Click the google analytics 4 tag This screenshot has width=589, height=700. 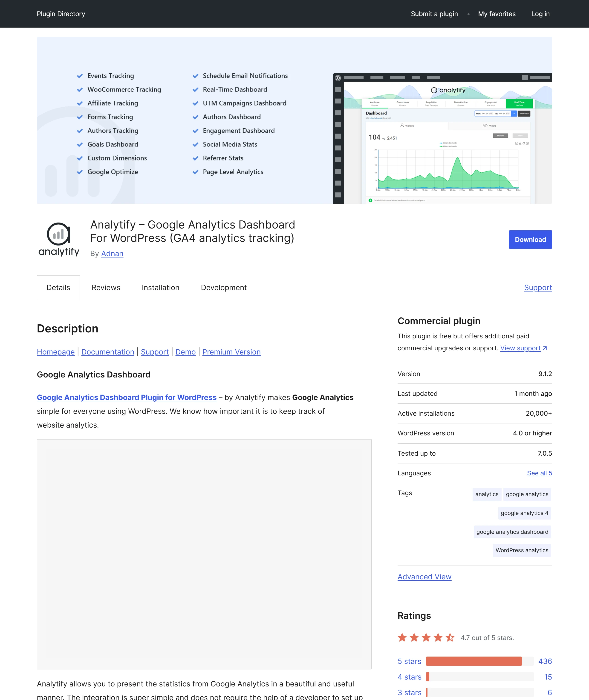(524, 513)
